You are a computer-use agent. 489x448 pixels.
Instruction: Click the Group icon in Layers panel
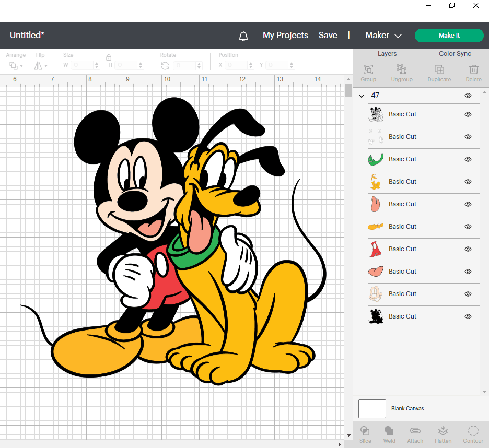point(368,69)
